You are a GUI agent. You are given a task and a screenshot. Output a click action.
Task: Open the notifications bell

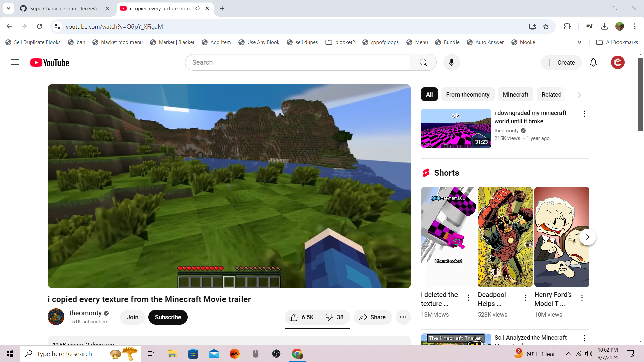593,62
